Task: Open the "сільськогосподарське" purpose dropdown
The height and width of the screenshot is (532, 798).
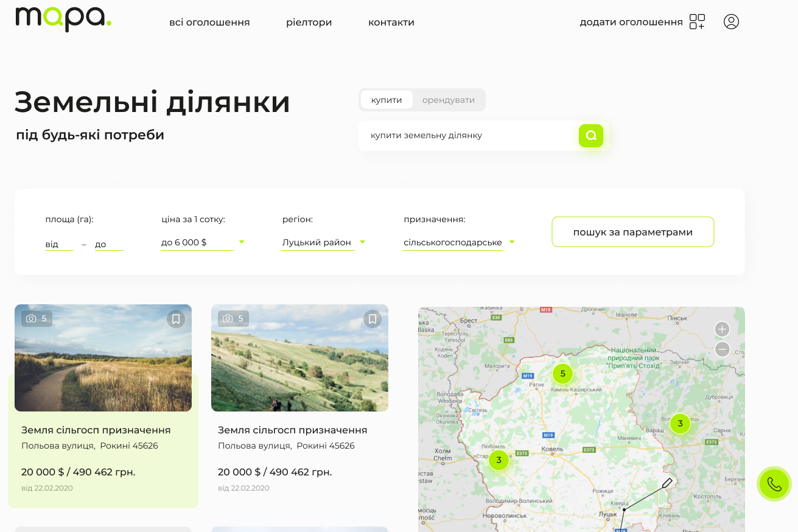Action: click(458, 242)
